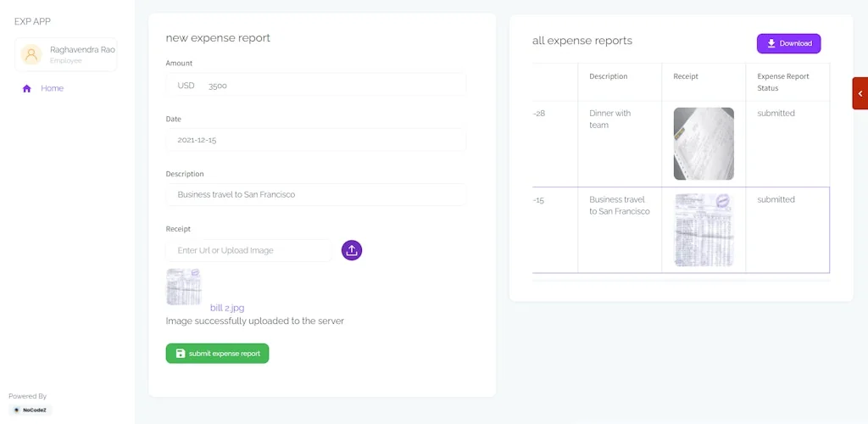Submit the expense report

click(217, 354)
